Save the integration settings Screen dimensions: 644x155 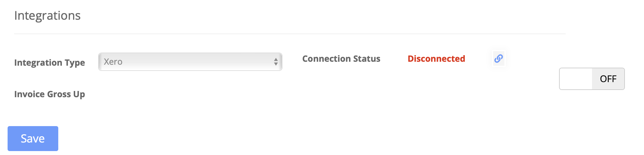tap(33, 139)
